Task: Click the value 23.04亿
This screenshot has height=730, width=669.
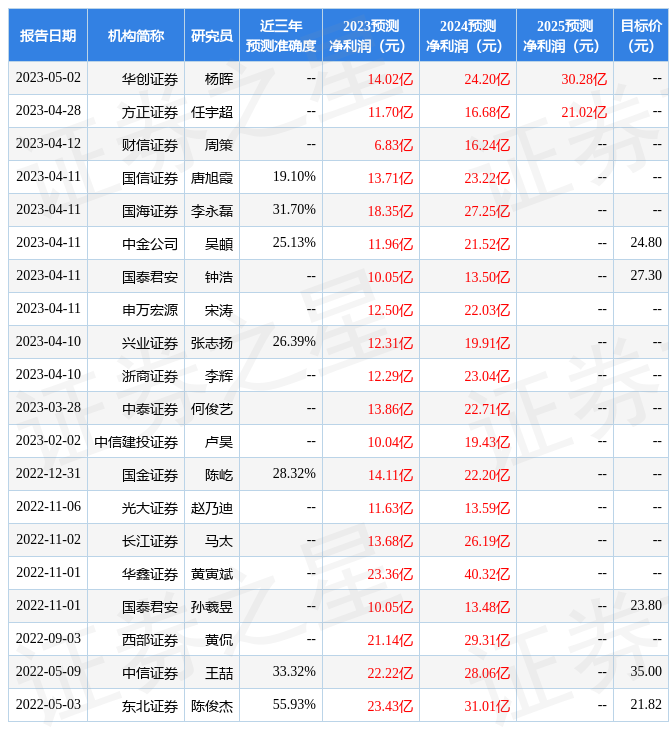Action: tap(487, 377)
